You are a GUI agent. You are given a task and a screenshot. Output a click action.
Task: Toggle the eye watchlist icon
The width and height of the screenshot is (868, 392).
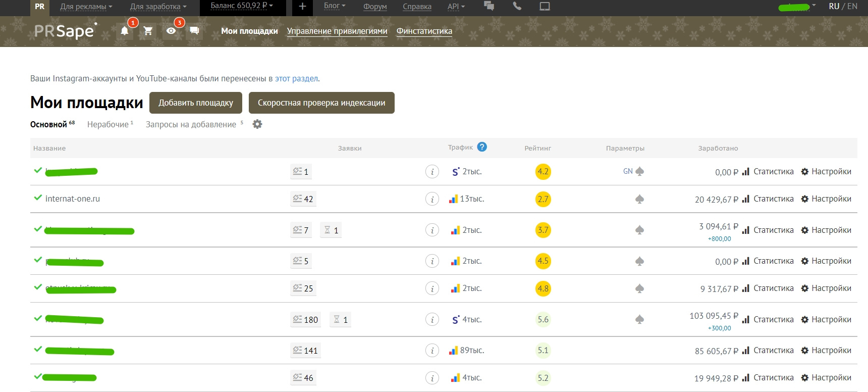tap(171, 31)
